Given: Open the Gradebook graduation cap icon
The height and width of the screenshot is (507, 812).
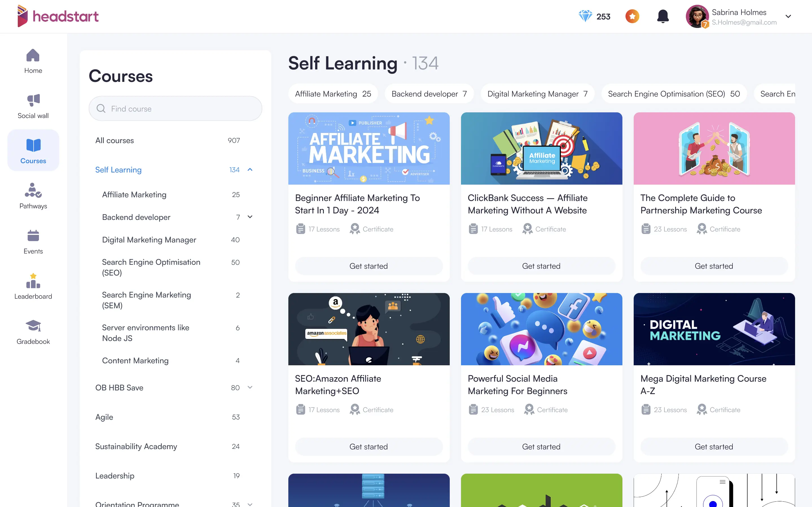Looking at the screenshot, I should (33, 325).
